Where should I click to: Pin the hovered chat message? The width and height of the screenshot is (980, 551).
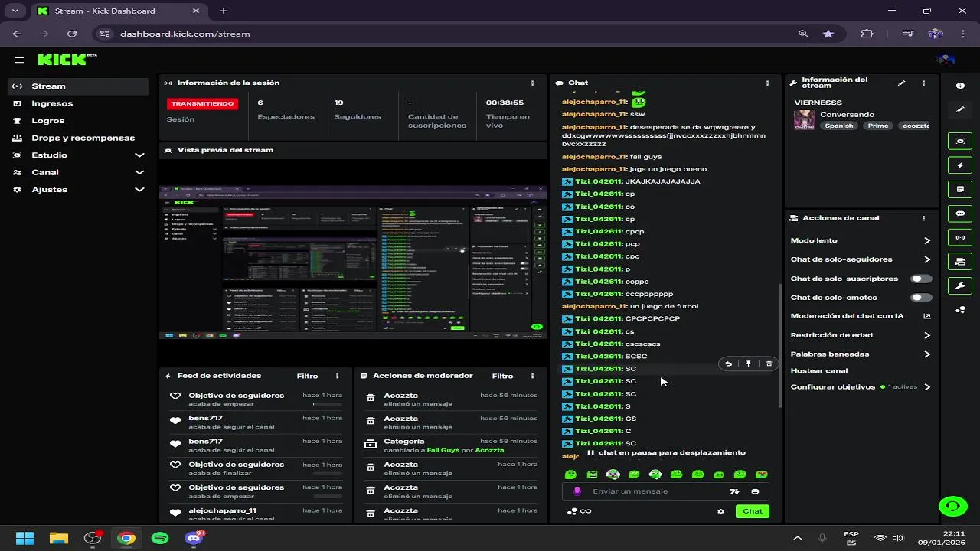[x=749, y=364]
